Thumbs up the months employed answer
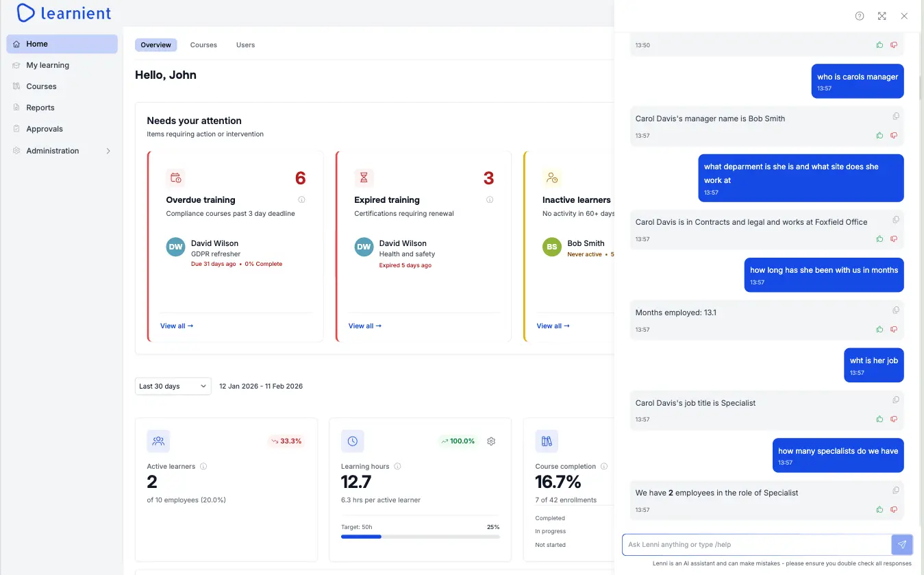The width and height of the screenshot is (924, 575). point(879,329)
